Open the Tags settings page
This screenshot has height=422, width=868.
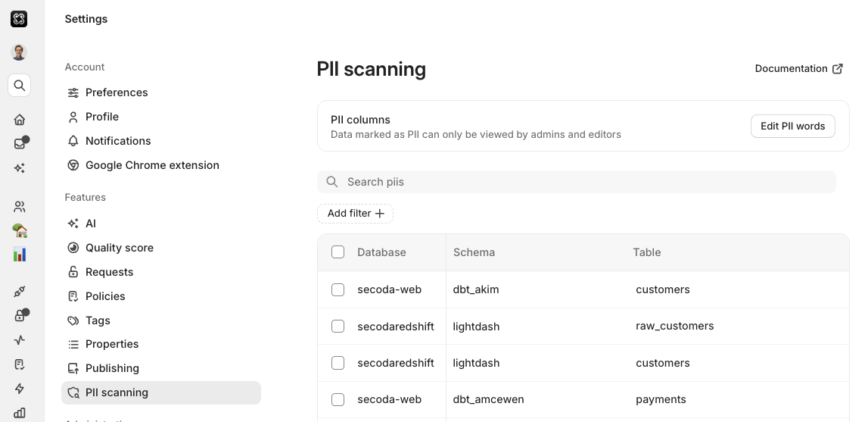(98, 320)
